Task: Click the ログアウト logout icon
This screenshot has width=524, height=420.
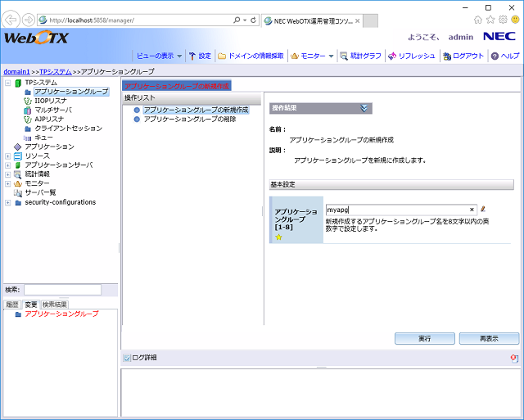Action: pos(446,56)
